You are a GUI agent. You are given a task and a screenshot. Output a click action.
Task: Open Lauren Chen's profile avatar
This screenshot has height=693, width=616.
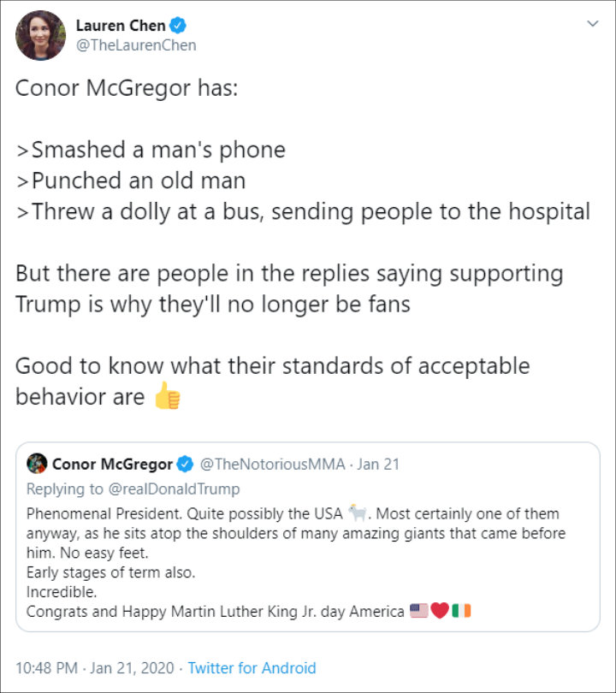(x=41, y=35)
